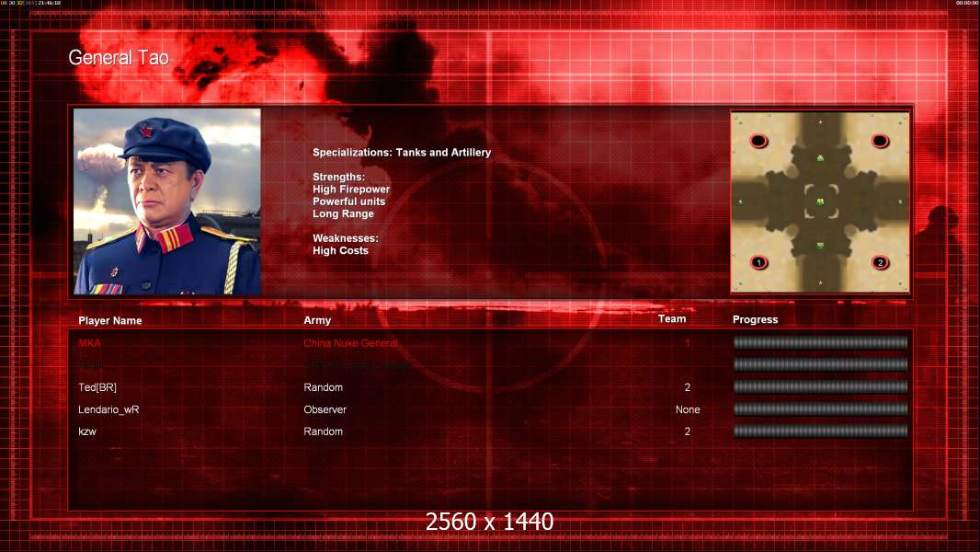Select player name "Ted[BR]"
This screenshot has width=980, height=552.
(x=97, y=387)
